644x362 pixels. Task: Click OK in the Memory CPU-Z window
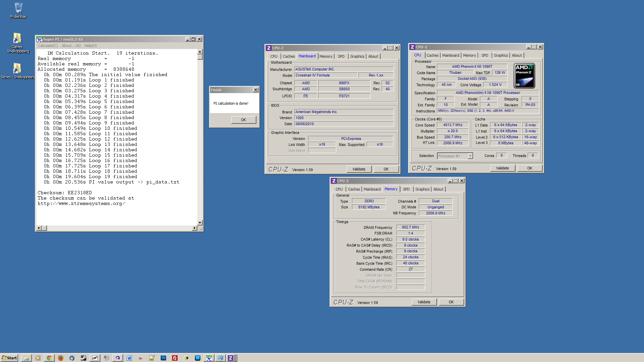click(451, 302)
